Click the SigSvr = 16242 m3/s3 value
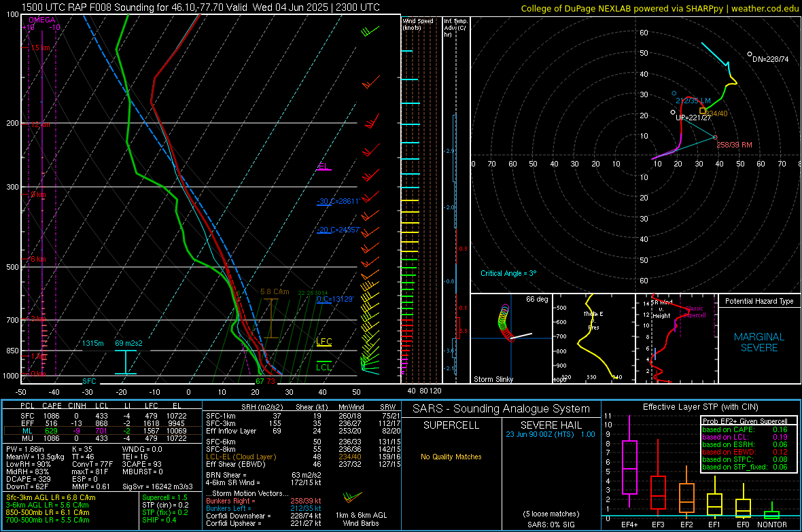Image resolution: width=802 pixels, height=532 pixels. (x=158, y=486)
